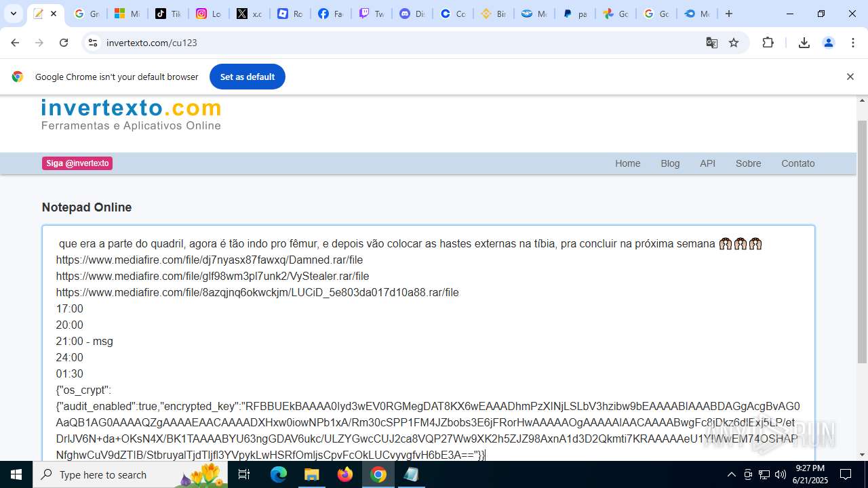Translate this page icon
The image size is (868, 488).
click(x=712, y=43)
